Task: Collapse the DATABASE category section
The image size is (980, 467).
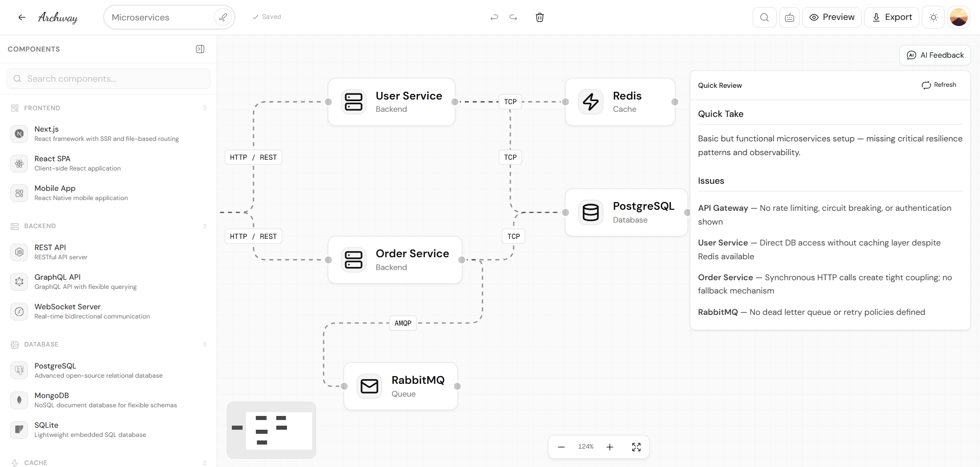Action: (41, 345)
